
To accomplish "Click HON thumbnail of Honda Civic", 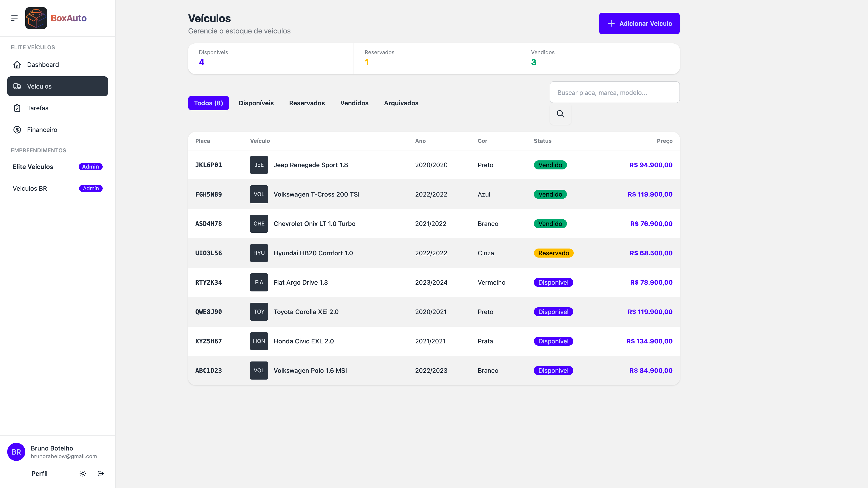I will [x=259, y=341].
